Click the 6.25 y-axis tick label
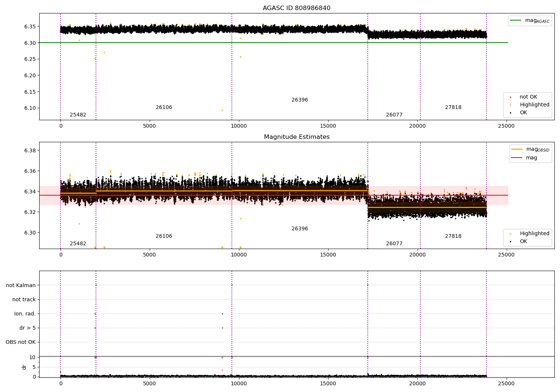560x392 pixels. click(30, 59)
